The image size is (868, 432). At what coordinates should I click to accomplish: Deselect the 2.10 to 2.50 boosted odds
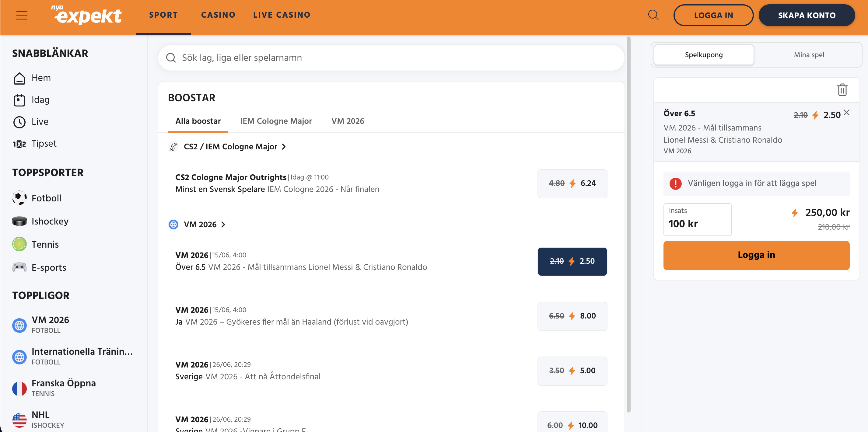pyautogui.click(x=572, y=261)
